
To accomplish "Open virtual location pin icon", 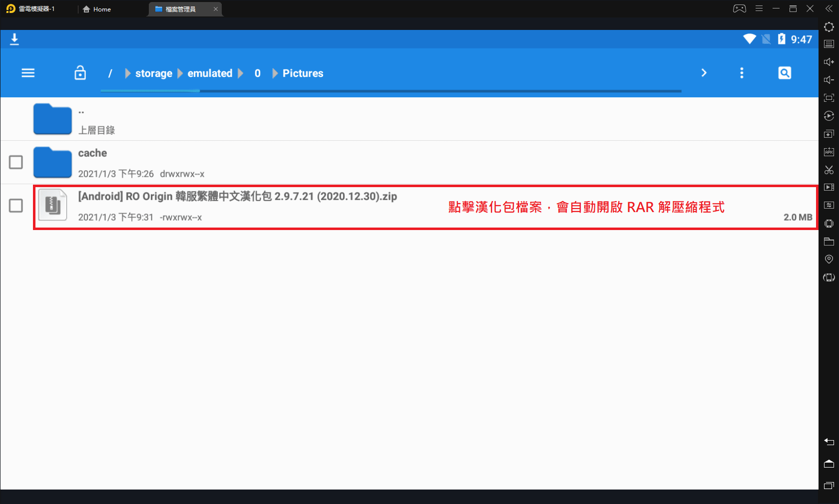I will (829, 259).
